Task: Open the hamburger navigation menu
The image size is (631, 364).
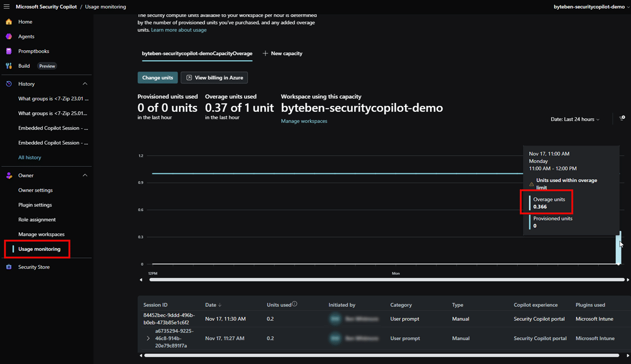Action: point(7,7)
